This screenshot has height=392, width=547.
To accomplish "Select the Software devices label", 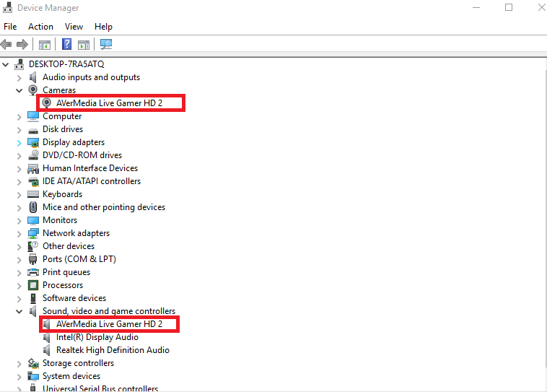I will 74,297.
